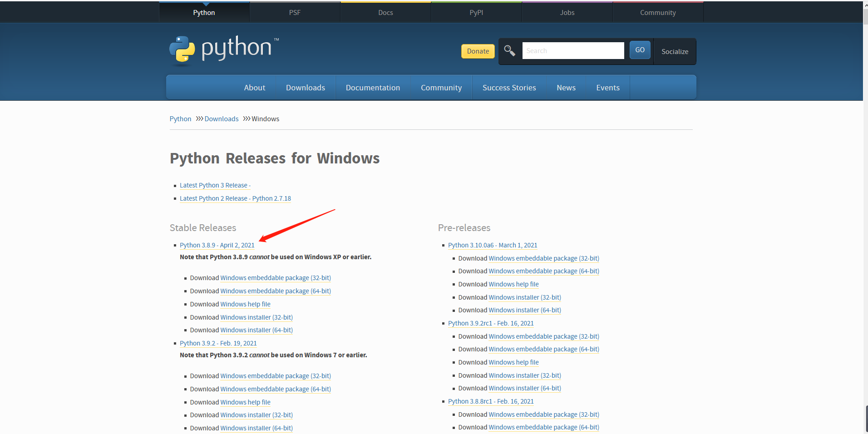
Task: Click the GO search button
Action: [640, 50]
